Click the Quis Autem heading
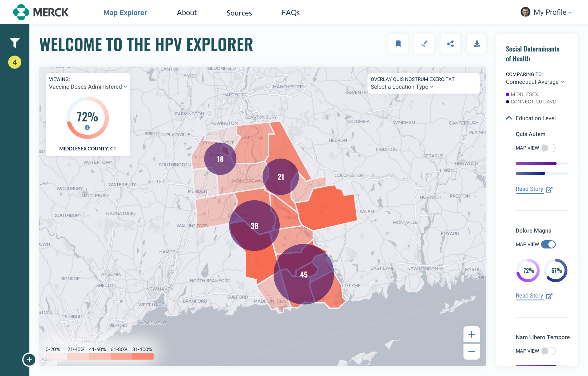Viewport: 588px width, 376px height. click(x=530, y=134)
